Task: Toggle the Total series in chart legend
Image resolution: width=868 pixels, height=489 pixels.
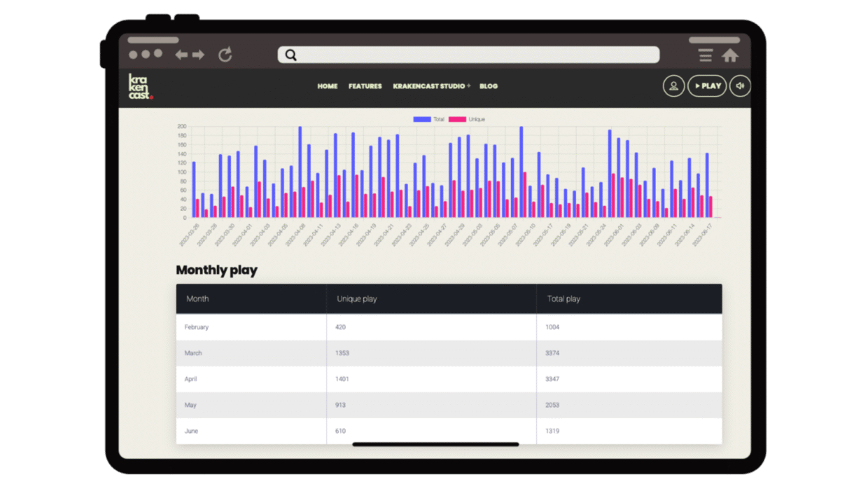Action: 428,120
